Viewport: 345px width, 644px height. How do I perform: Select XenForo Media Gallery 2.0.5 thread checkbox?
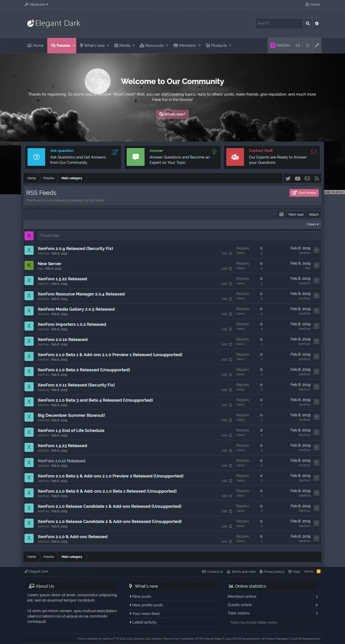click(230, 314)
